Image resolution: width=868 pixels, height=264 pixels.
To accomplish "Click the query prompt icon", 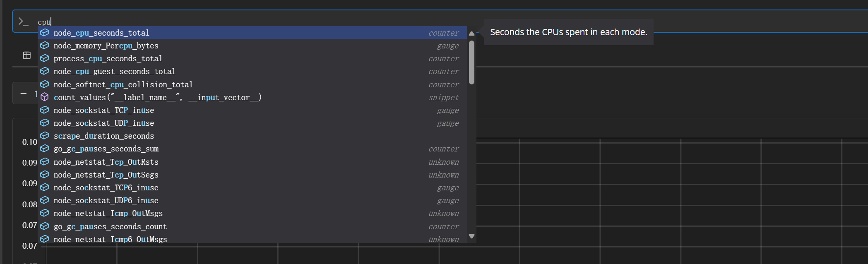I will pyautogui.click(x=23, y=22).
